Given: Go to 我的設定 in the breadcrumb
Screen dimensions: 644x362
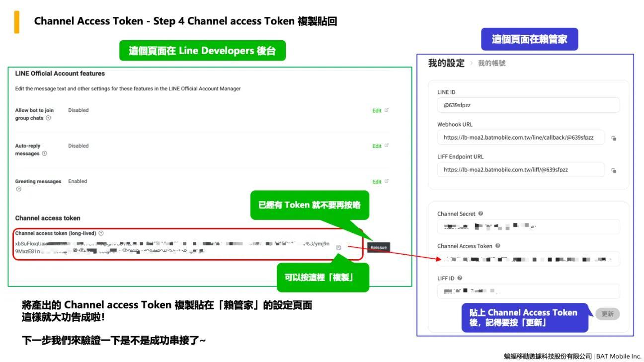Looking at the screenshot, I should [x=446, y=64].
